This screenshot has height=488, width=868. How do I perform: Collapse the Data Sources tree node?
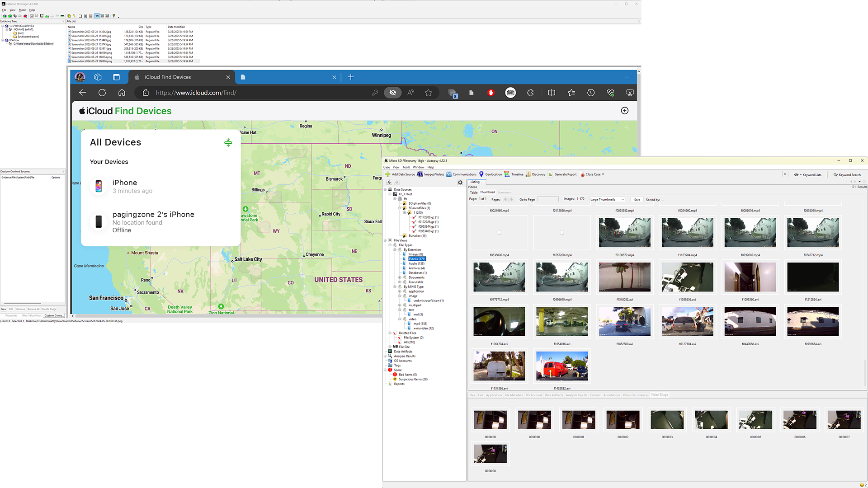385,189
